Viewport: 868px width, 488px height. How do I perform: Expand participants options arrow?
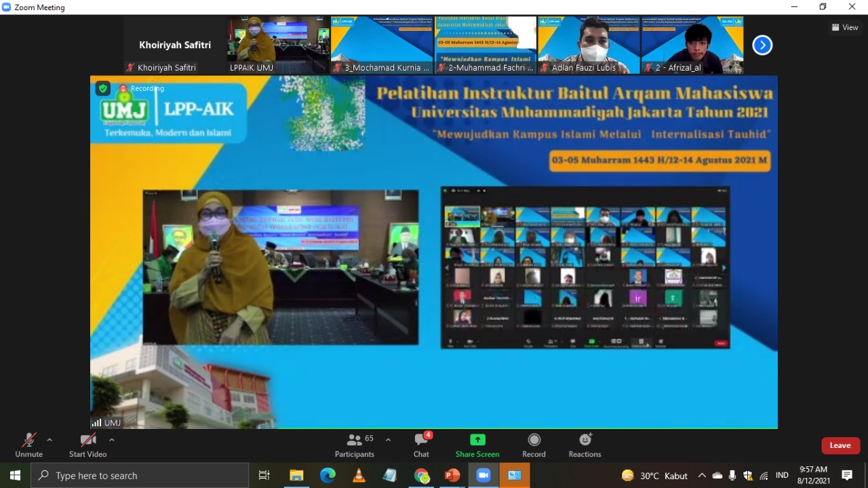[x=388, y=440]
